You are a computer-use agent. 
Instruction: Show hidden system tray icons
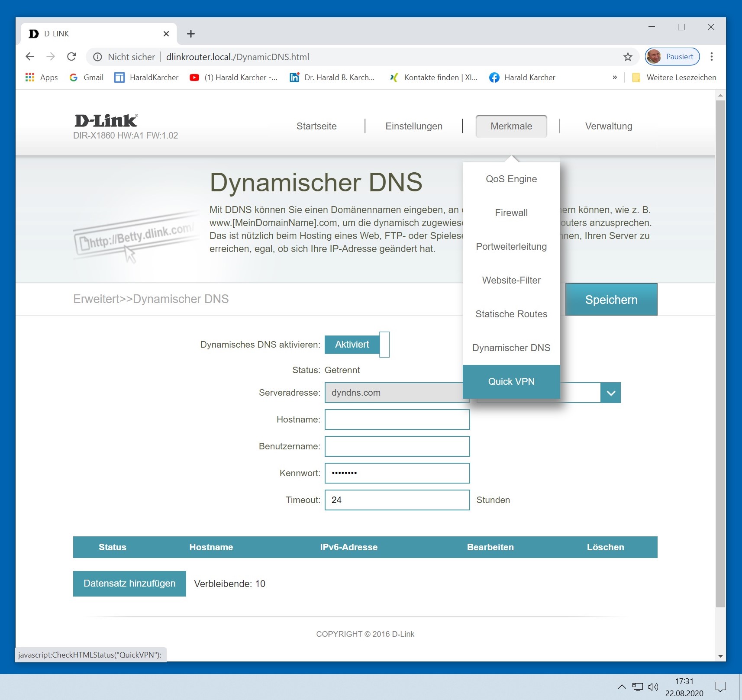click(622, 687)
